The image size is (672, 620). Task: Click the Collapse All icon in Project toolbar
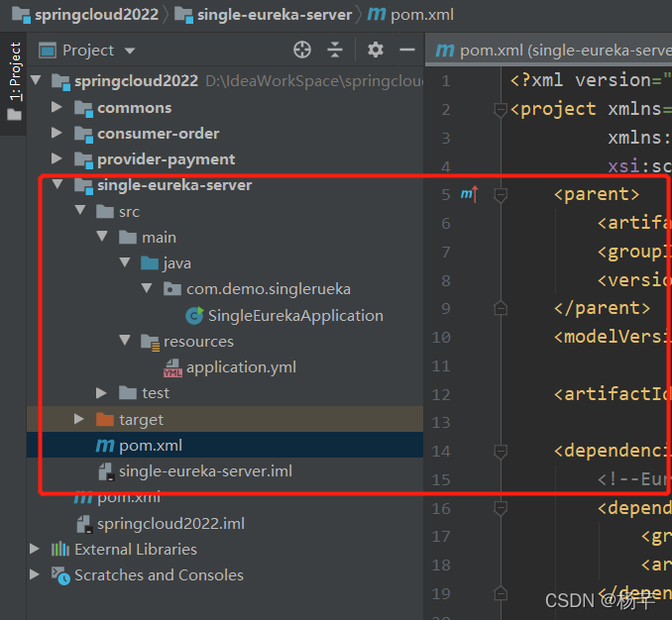point(335,51)
